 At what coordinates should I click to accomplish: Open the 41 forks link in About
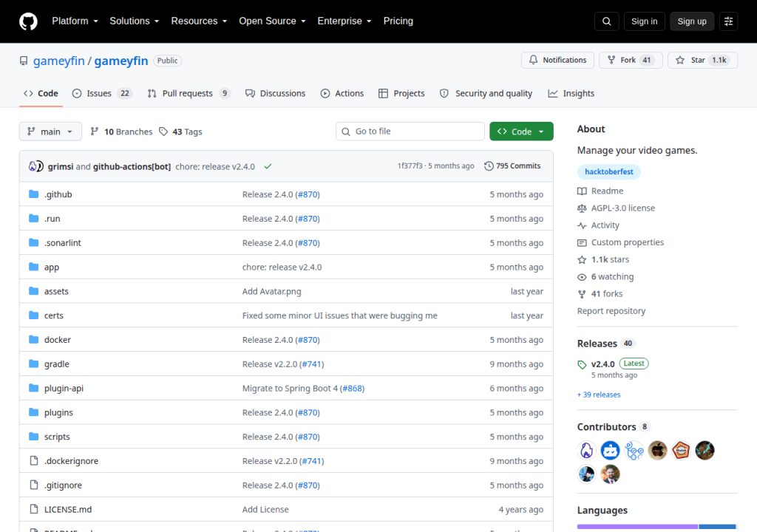coord(600,294)
